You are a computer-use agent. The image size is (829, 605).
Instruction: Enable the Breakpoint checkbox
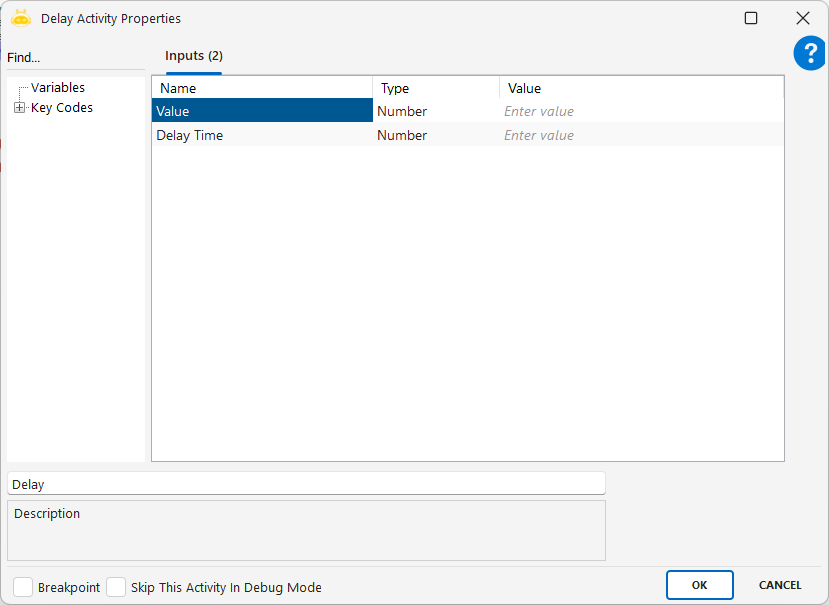point(23,587)
